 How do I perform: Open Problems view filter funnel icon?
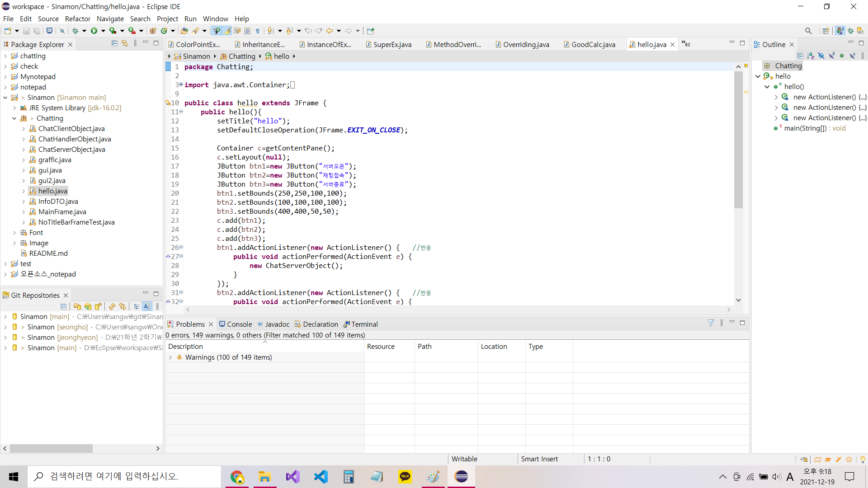coord(711,323)
